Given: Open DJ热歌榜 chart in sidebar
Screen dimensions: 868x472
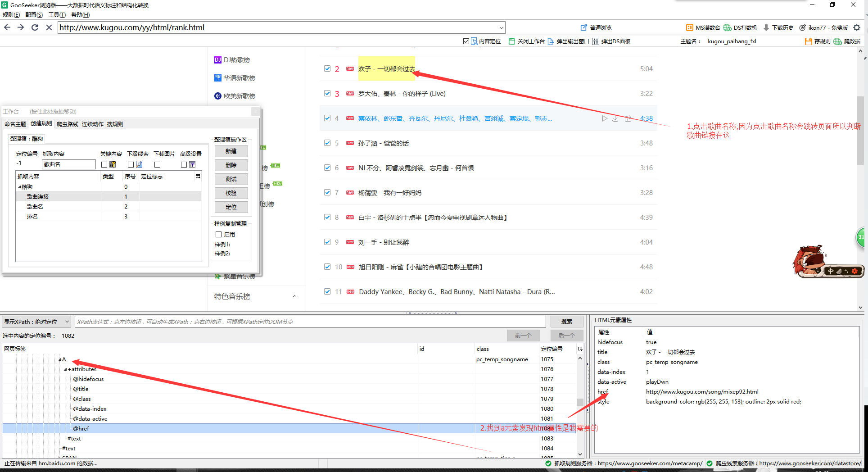Looking at the screenshot, I should click(x=232, y=60).
